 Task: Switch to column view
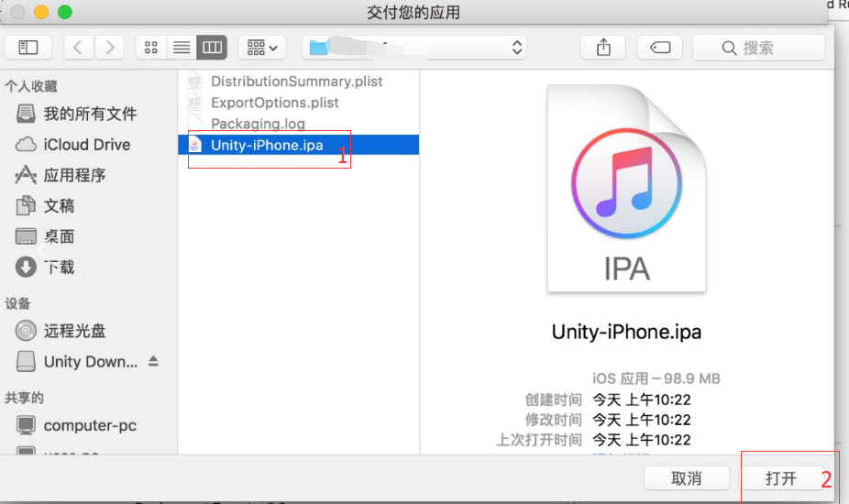pos(212,48)
